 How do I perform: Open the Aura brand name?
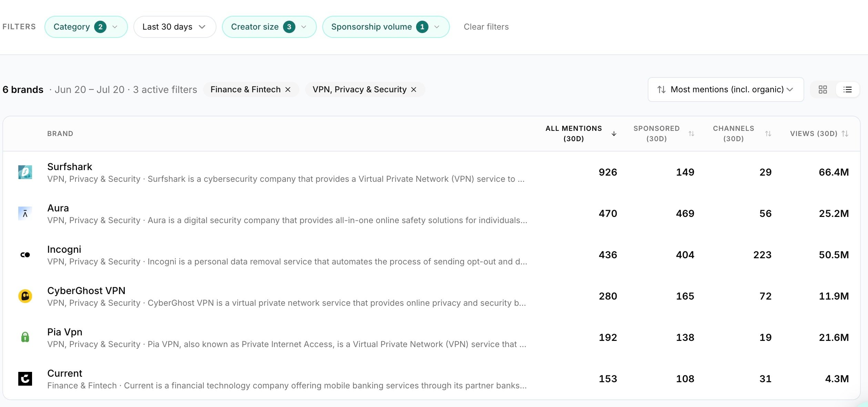tap(58, 208)
